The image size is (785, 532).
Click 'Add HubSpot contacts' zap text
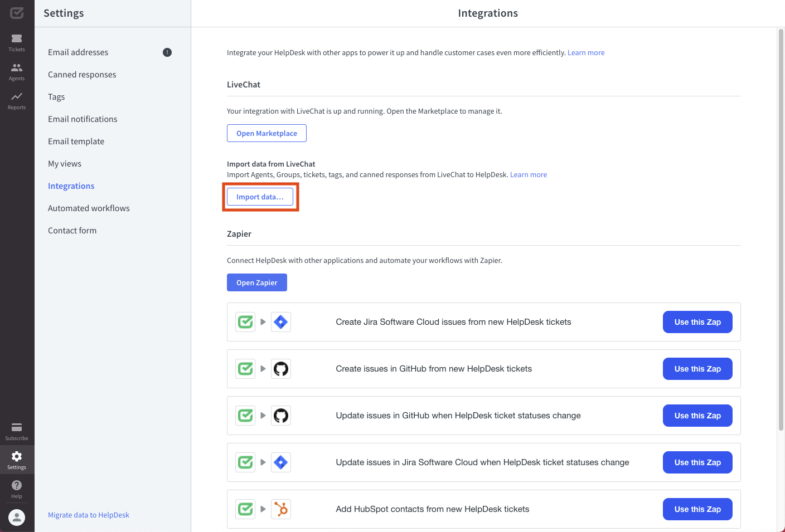point(433,509)
